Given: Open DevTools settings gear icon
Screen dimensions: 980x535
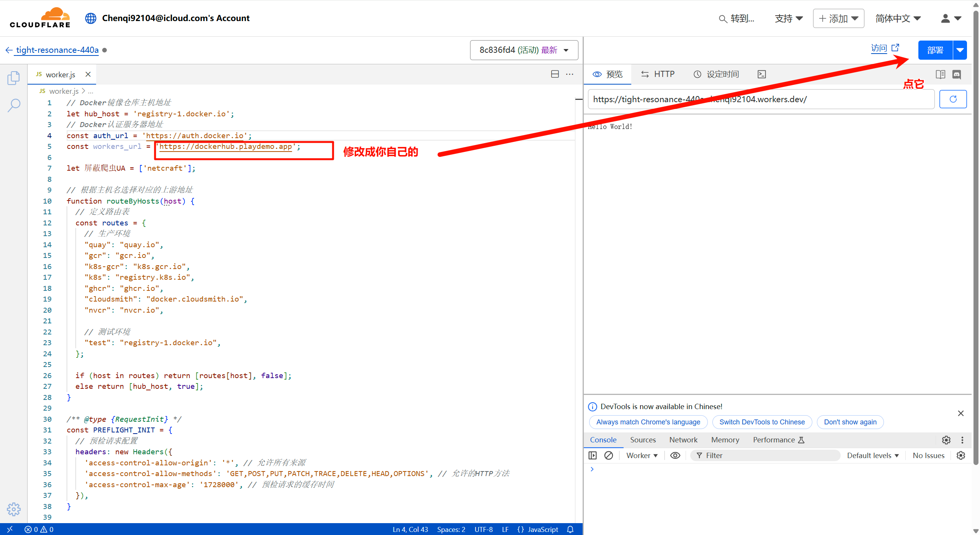Looking at the screenshot, I should [x=946, y=440].
